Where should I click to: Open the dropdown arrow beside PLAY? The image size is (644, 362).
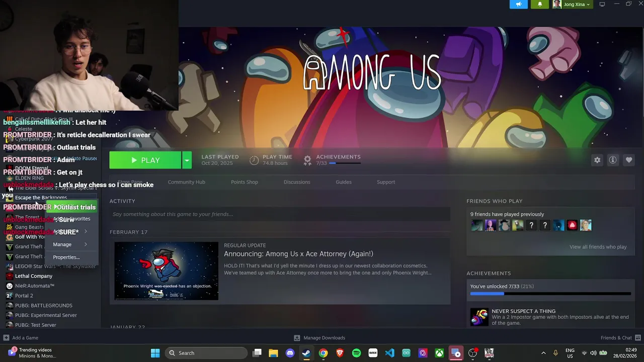coord(187,160)
